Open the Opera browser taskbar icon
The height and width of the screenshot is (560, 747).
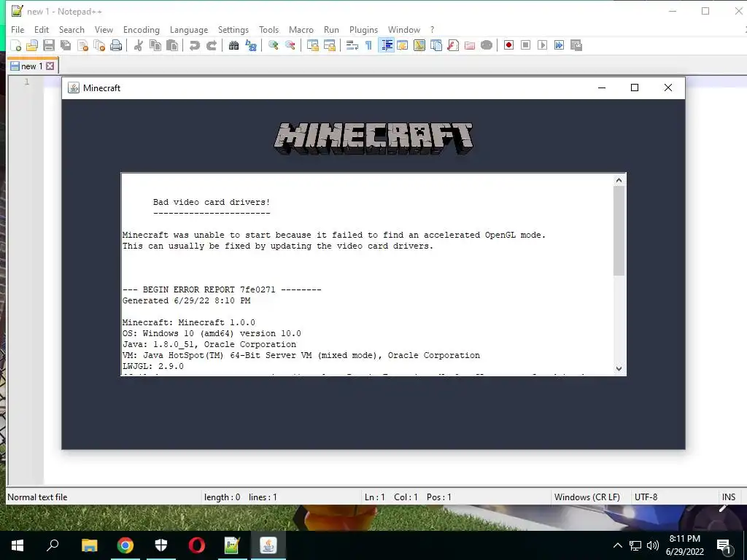pos(197,545)
